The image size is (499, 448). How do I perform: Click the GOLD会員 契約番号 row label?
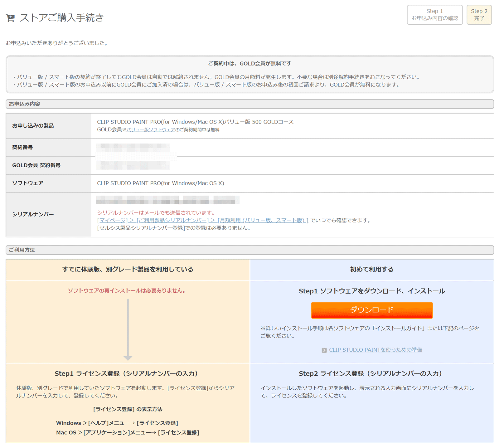(x=36, y=165)
